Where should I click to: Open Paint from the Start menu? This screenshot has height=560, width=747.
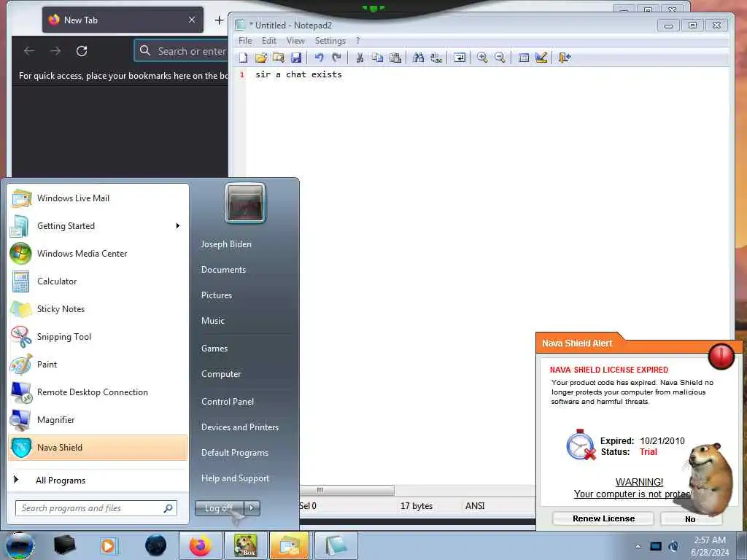(x=98, y=364)
